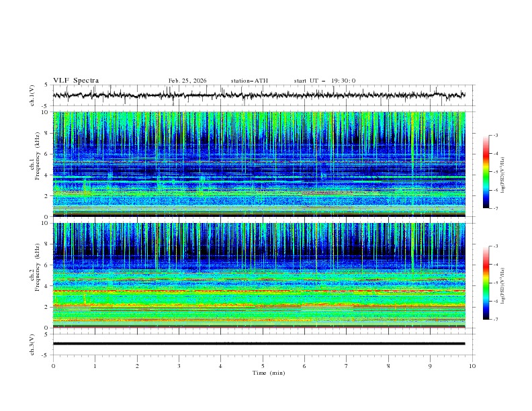Click the upper log(PSD)(V²/Hz) colorbar label
532x411 pixels.
[502, 175]
